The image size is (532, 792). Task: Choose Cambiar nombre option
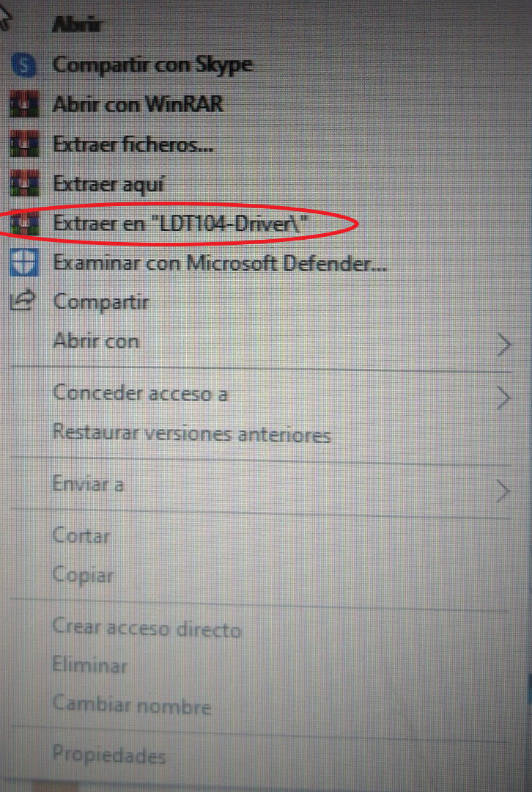pos(131,705)
